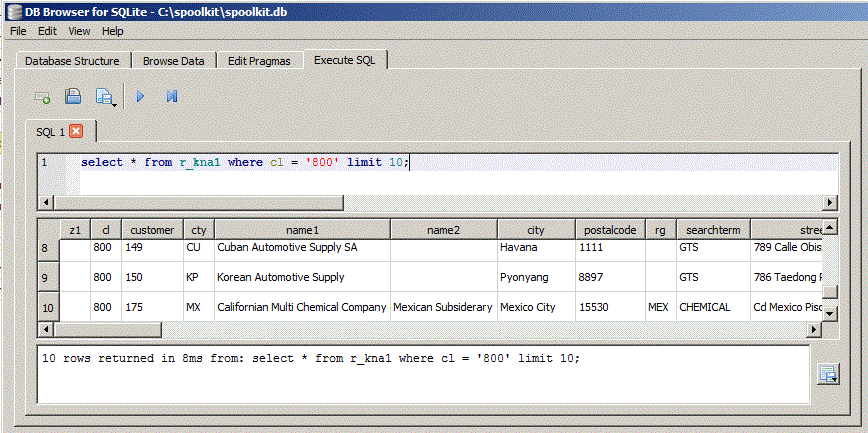Screen dimensions: 868x433
Task: Click the execute current line icon
Action: 172,97
